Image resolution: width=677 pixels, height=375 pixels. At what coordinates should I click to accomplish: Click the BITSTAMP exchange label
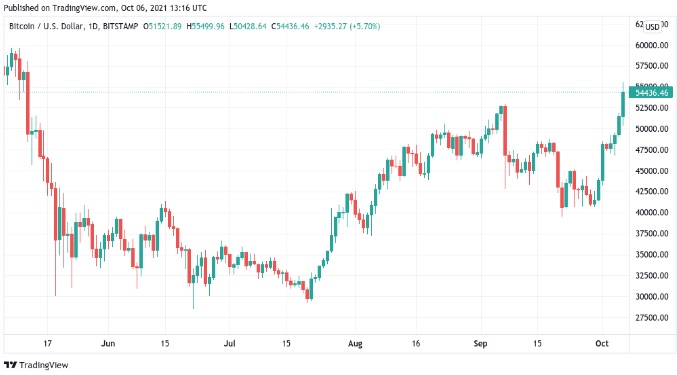coord(120,26)
